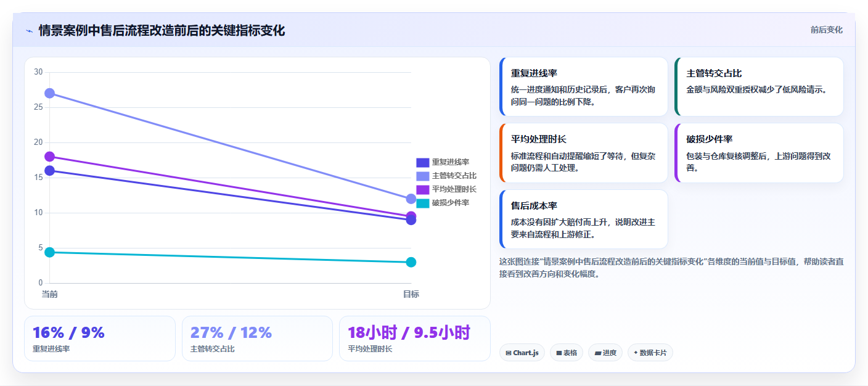
Task: Click the 重复进线率 legend label
Action: click(451, 163)
